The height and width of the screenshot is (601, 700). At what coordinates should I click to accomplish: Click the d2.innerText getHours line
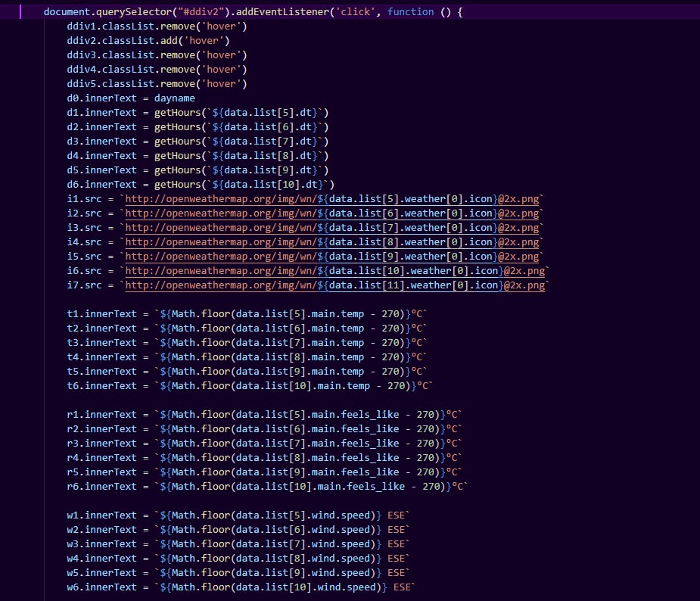[x=198, y=127]
